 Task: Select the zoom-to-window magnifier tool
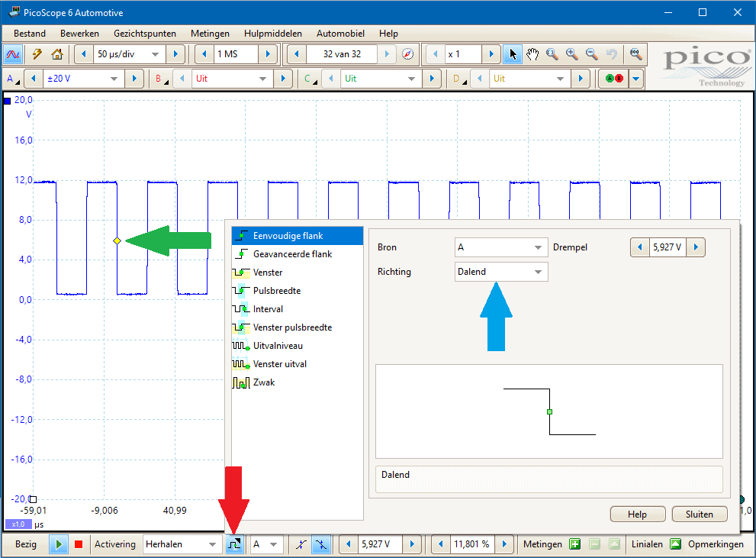tap(552, 54)
